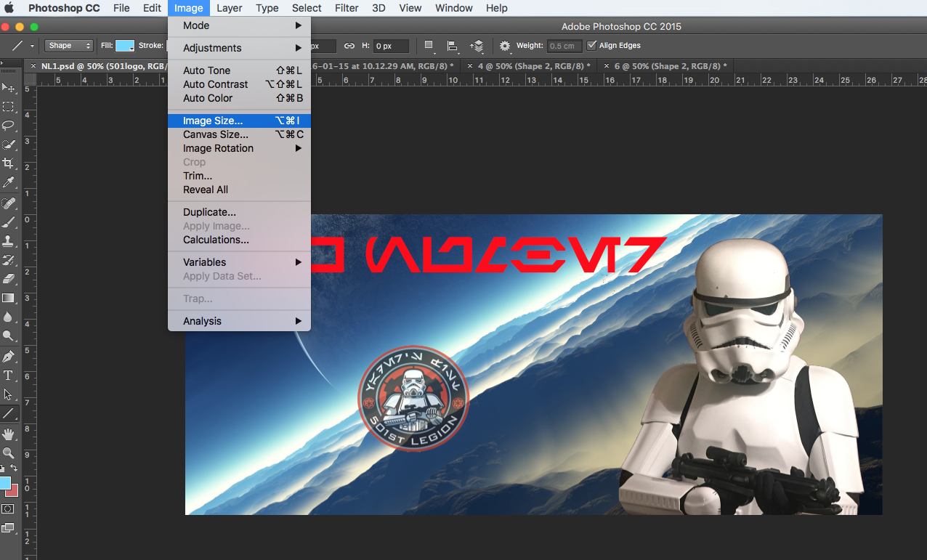Select the Blur tool

coord(9,317)
